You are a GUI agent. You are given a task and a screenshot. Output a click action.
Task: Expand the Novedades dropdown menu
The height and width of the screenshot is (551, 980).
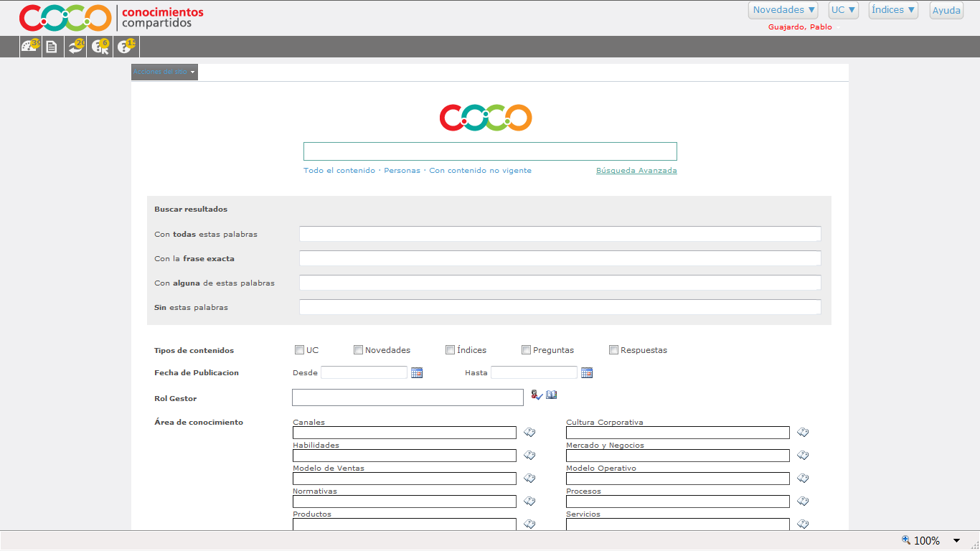click(783, 10)
